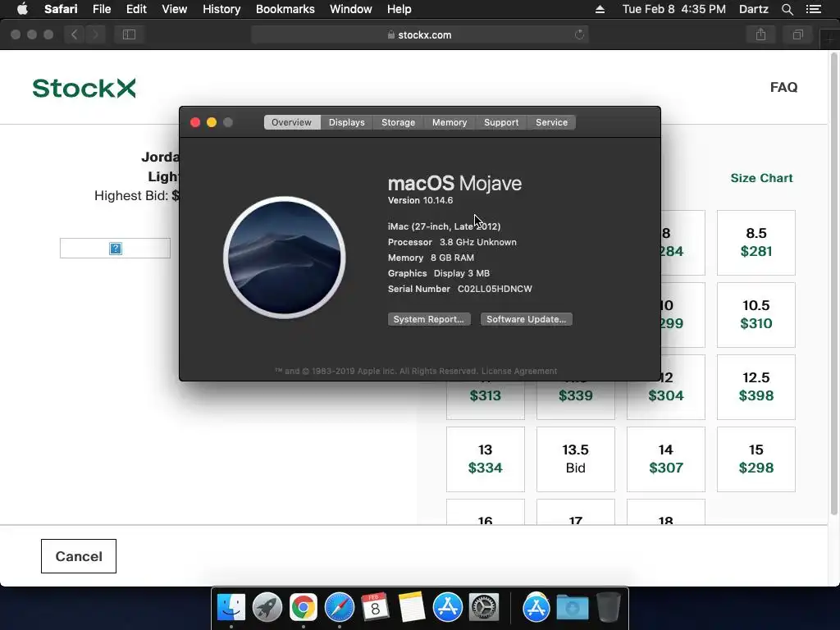
Task: Open the History menu
Action: (221, 9)
